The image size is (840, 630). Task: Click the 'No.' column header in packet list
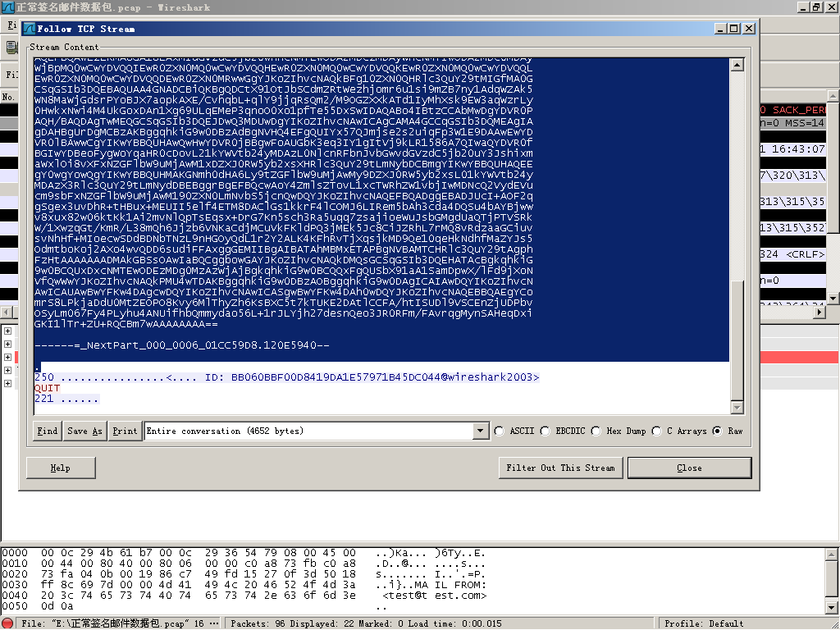(8, 97)
